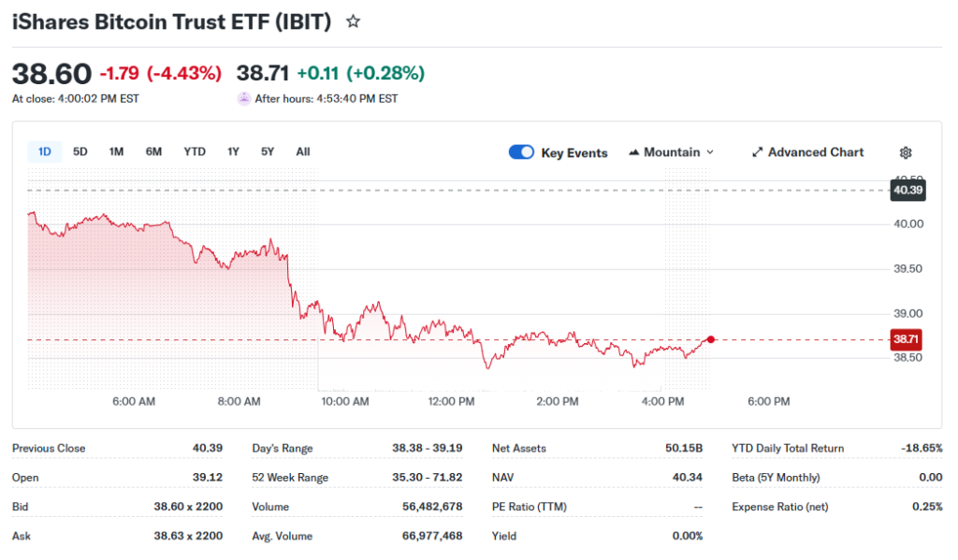Image resolution: width=958 pixels, height=560 pixels.
Task: Click the 40.39 previous close price label
Action: click(x=907, y=191)
